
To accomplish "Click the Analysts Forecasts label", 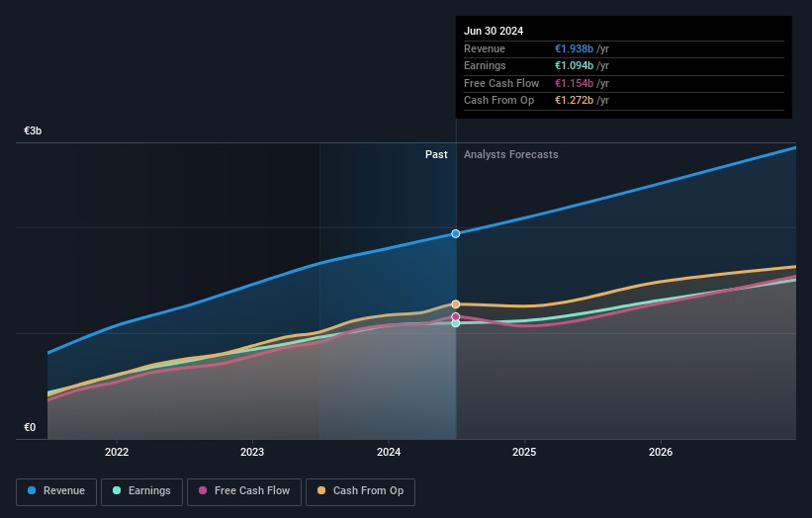I will click(511, 154).
